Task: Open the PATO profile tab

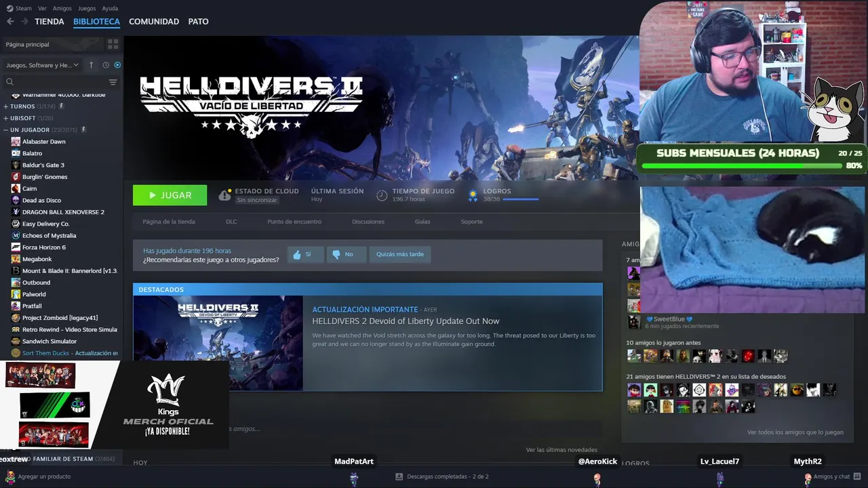Action: pyautogui.click(x=198, y=22)
